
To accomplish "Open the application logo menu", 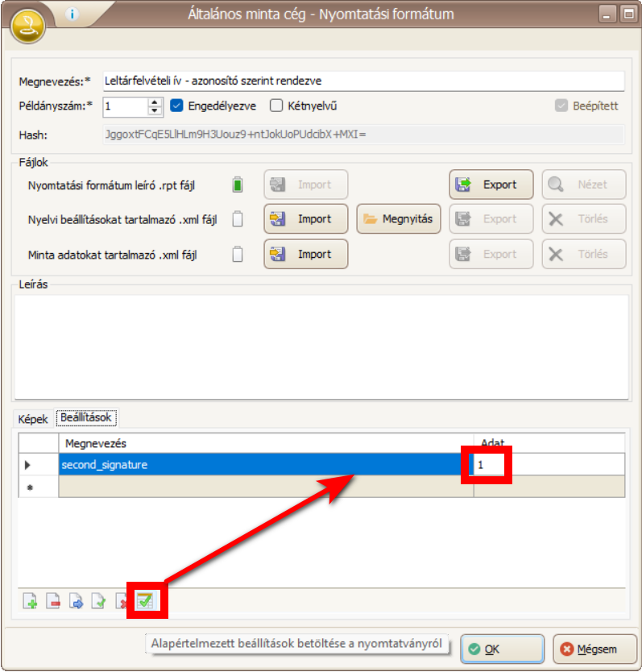I will click(x=28, y=26).
